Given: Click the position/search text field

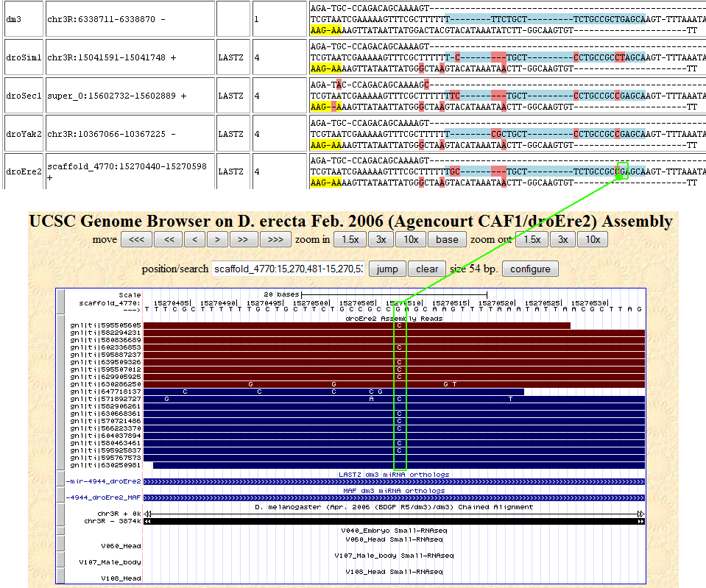Looking at the screenshot, I should 287,269.
